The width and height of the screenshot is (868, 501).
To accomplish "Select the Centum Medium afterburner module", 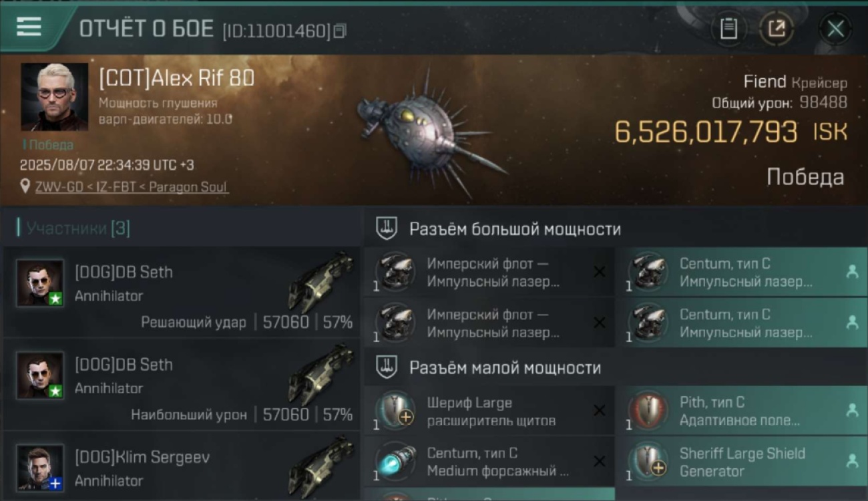I will click(x=489, y=462).
